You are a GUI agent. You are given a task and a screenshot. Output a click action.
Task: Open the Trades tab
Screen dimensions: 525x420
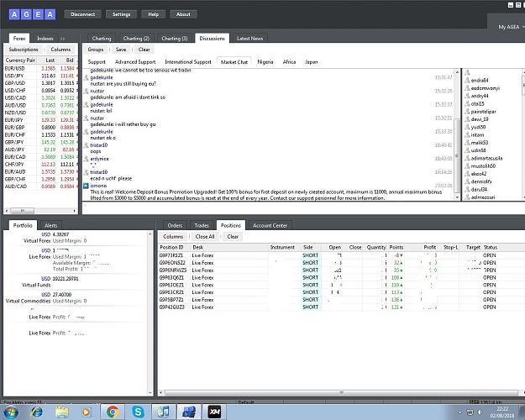(202, 225)
